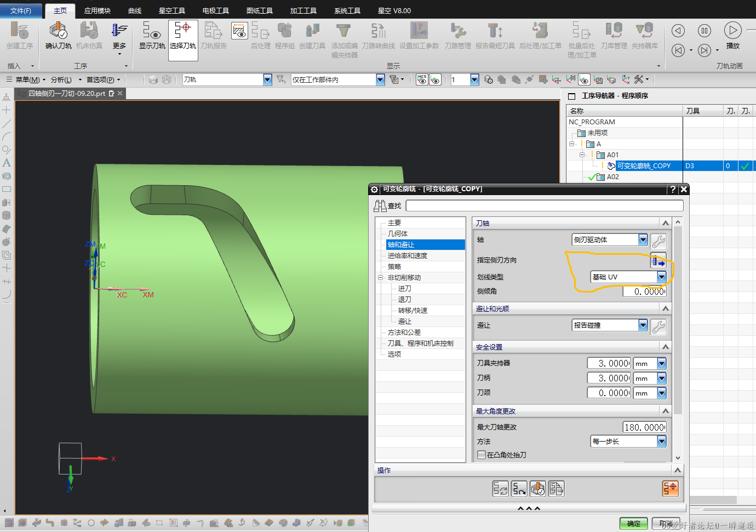756x532 pixels.
Task: Open the 首选项(P) preferences menu
Action: (x=103, y=79)
